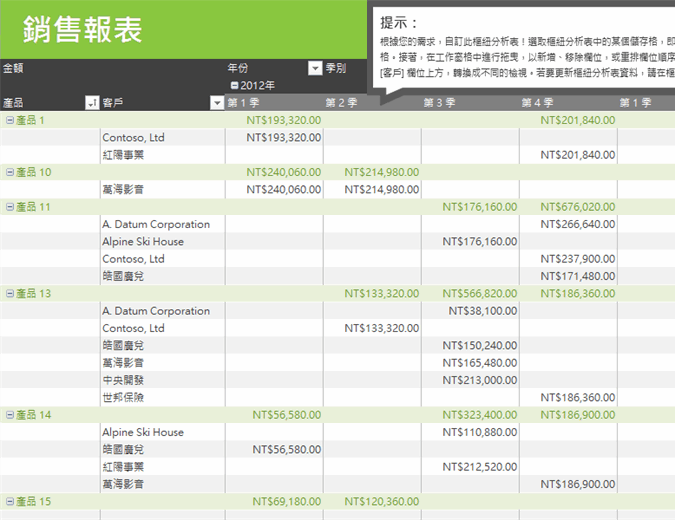Open the 客戶 filter dropdown
This screenshot has height=520, width=675.
(217, 103)
